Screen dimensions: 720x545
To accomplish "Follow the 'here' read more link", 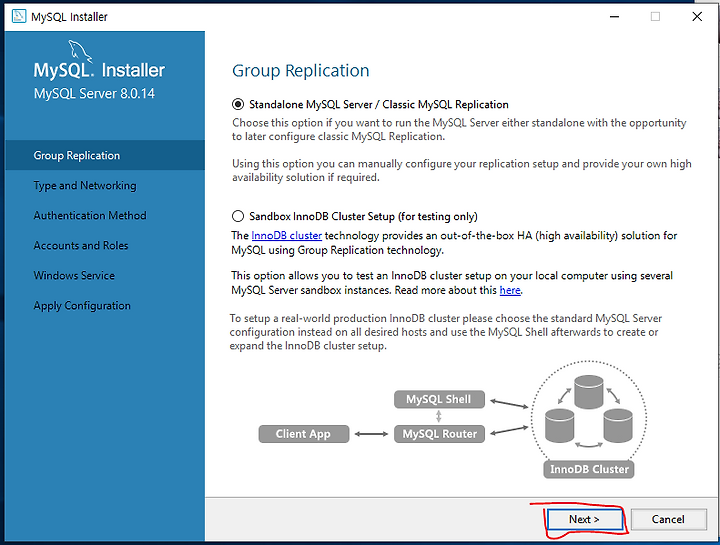I will point(510,290).
